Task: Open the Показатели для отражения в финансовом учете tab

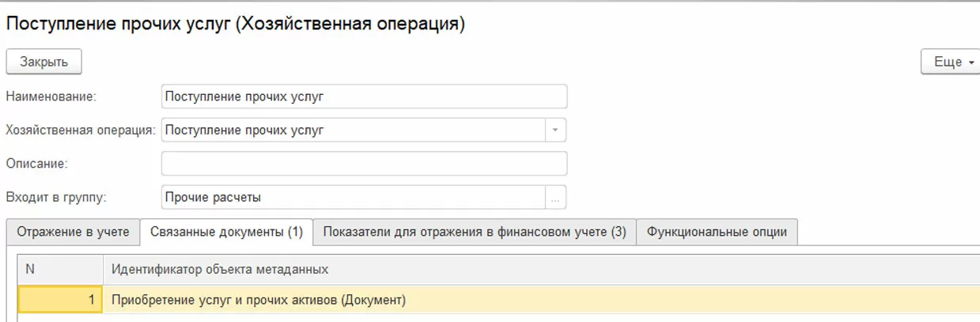Action: coord(475,232)
